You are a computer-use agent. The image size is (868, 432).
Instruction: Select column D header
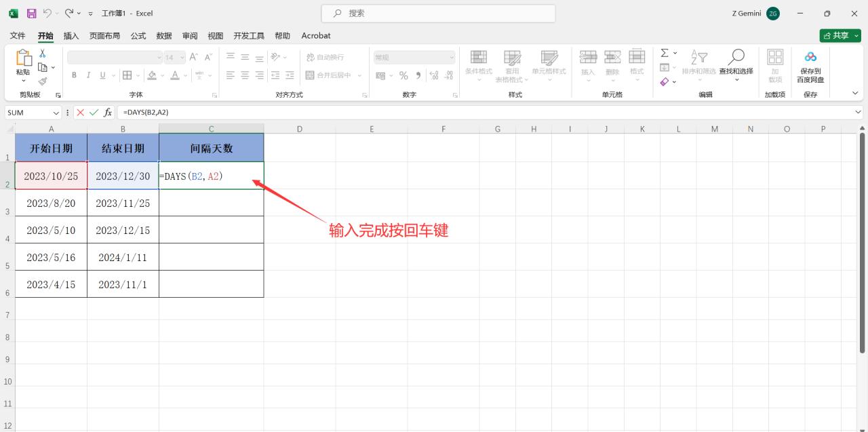coord(299,129)
